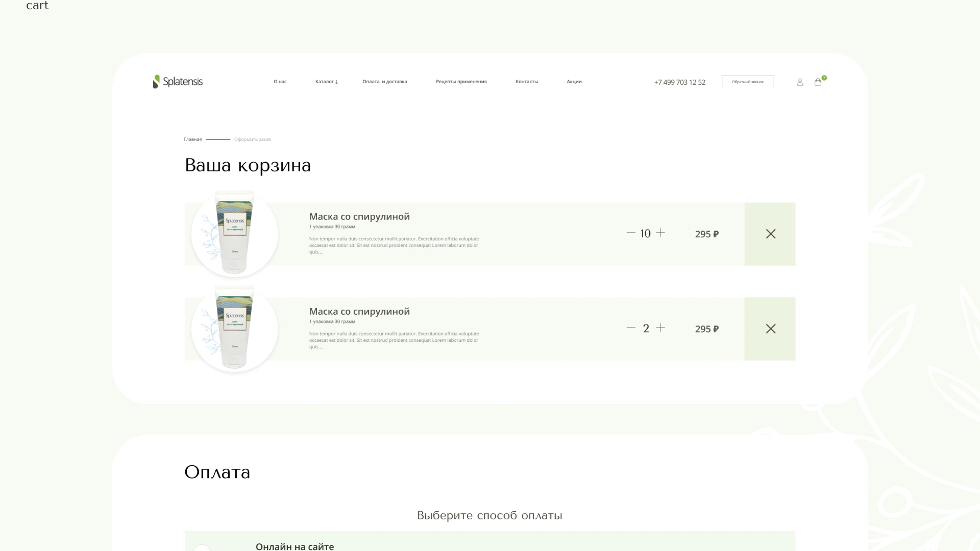Image resolution: width=980 pixels, height=551 pixels.
Task: Select the Онлайн на сайте payment option
Action: coord(295,546)
